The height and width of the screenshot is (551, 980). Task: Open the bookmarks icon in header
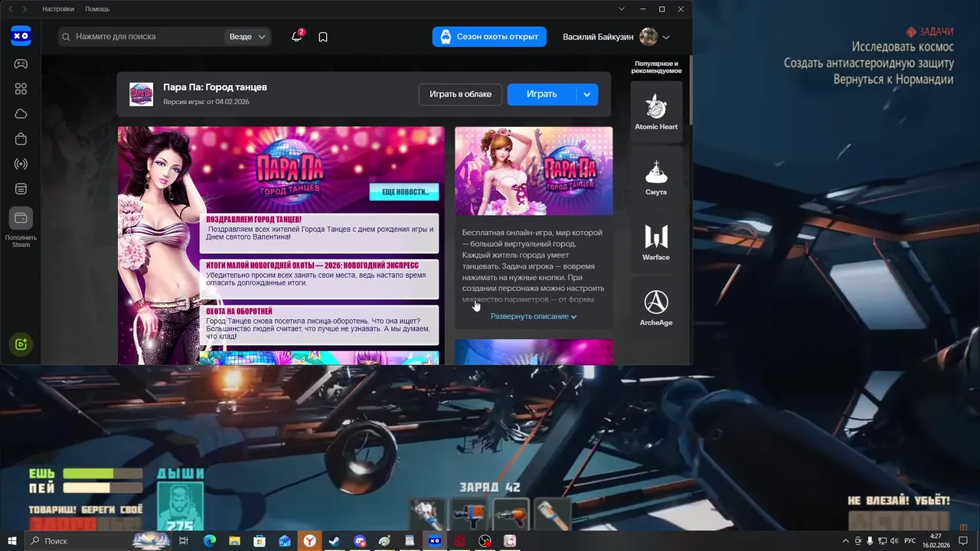pos(323,37)
